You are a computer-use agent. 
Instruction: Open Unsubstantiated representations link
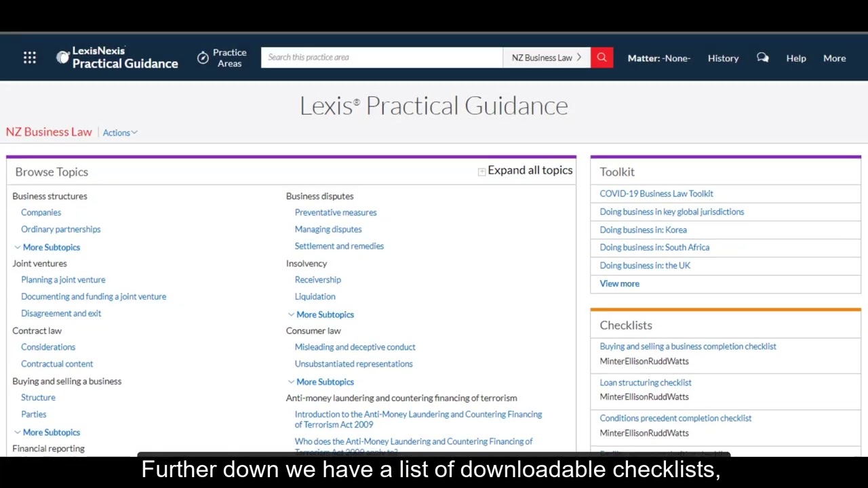(x=353, y=364)
